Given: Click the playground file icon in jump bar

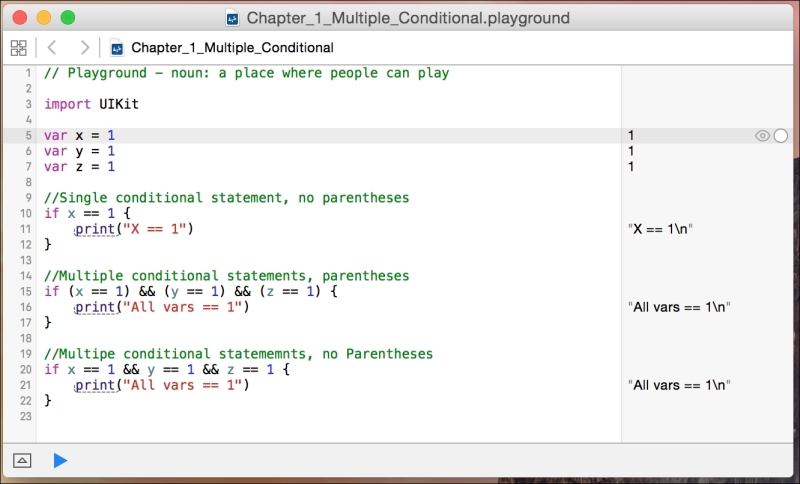Looking at the screenshot, I should tap(117, 48).
